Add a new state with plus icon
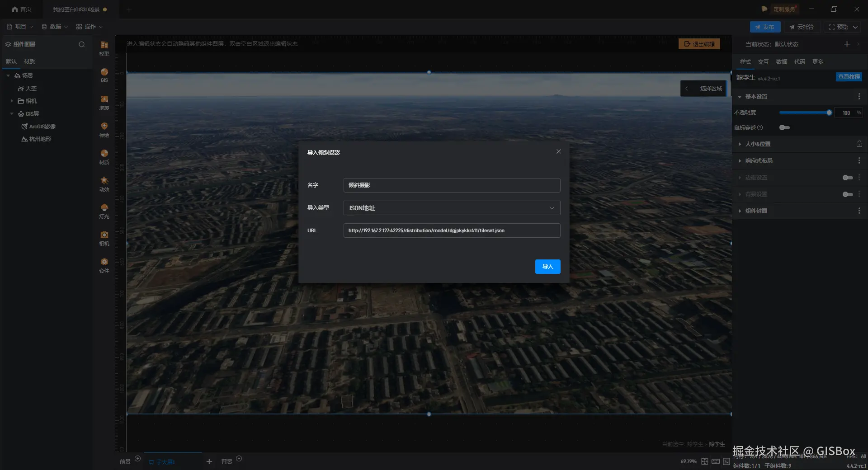Viewport: 868px width, 470px height. (x=847, y=44)
